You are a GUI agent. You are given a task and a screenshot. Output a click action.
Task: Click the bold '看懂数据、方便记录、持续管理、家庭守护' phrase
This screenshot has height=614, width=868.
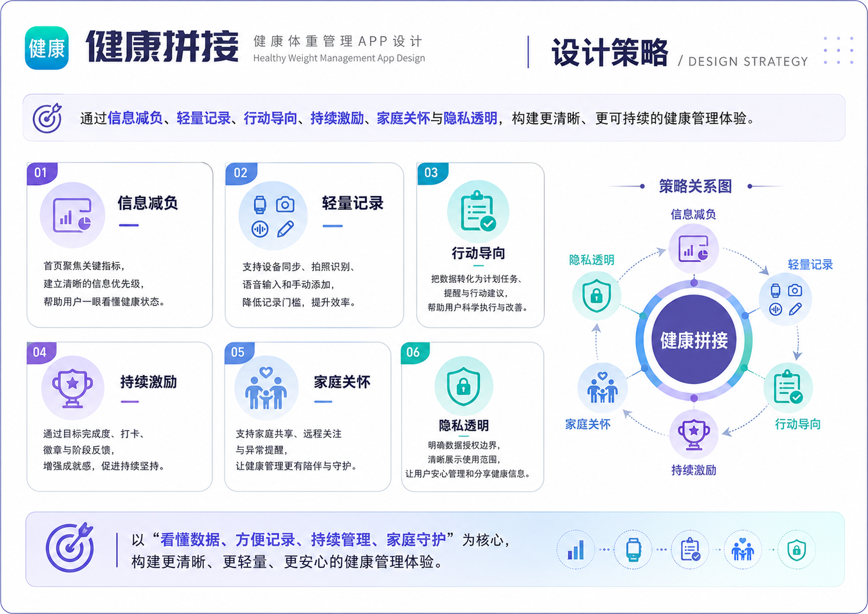click(x=303, y=540)
